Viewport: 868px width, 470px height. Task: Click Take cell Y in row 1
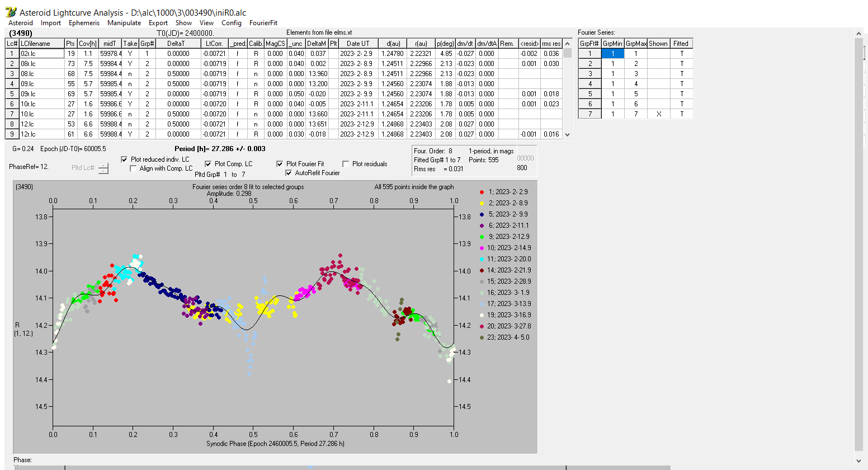[130, 54]
